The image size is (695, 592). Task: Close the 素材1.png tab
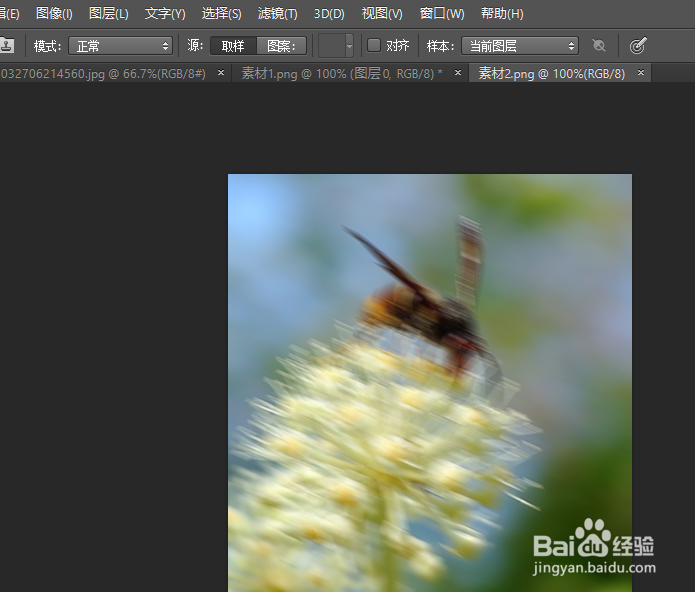[x=458, y=72]
